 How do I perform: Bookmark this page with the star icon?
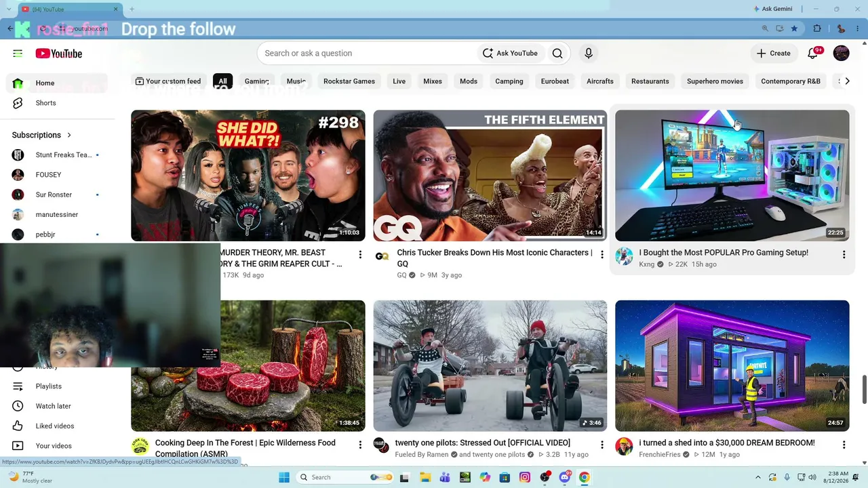[794, 28]
